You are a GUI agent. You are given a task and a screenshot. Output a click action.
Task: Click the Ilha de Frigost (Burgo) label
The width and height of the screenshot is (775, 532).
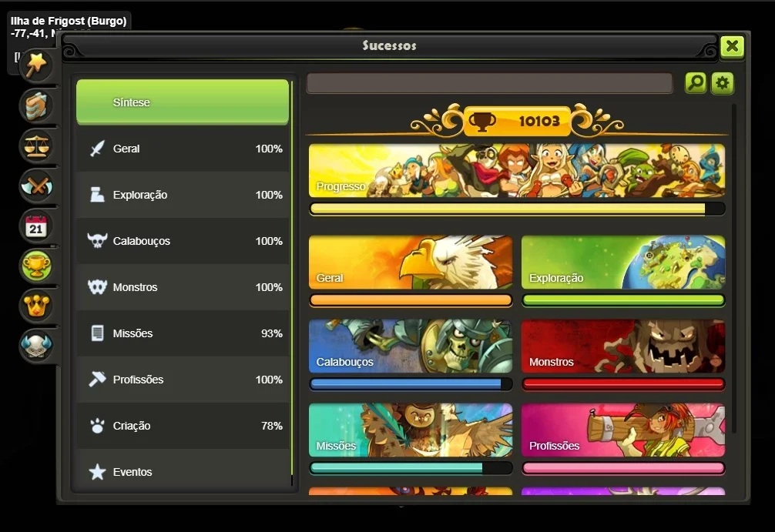point(69,21)
